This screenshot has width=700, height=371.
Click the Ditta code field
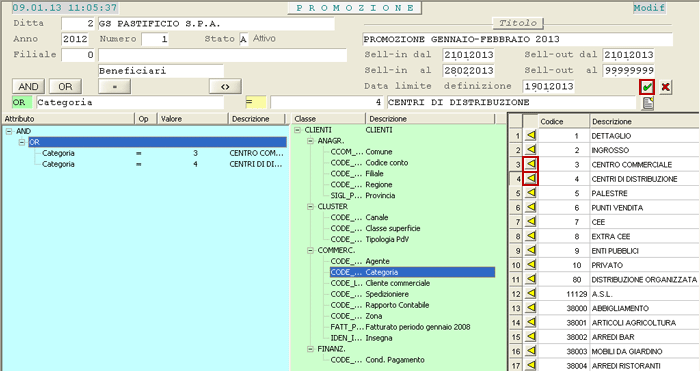78,24
